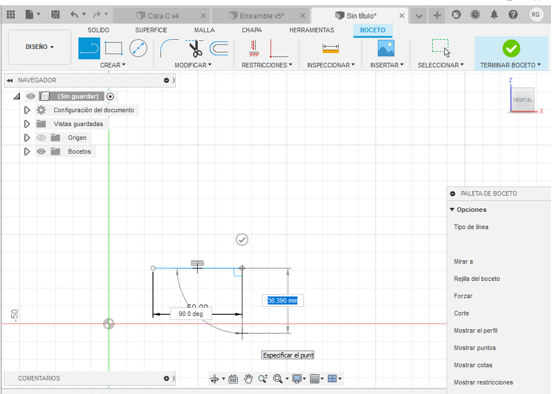Open the SELECCIONAR dropdown menu
The width and height of the screenshot is (554, 394).
[441, 65]
